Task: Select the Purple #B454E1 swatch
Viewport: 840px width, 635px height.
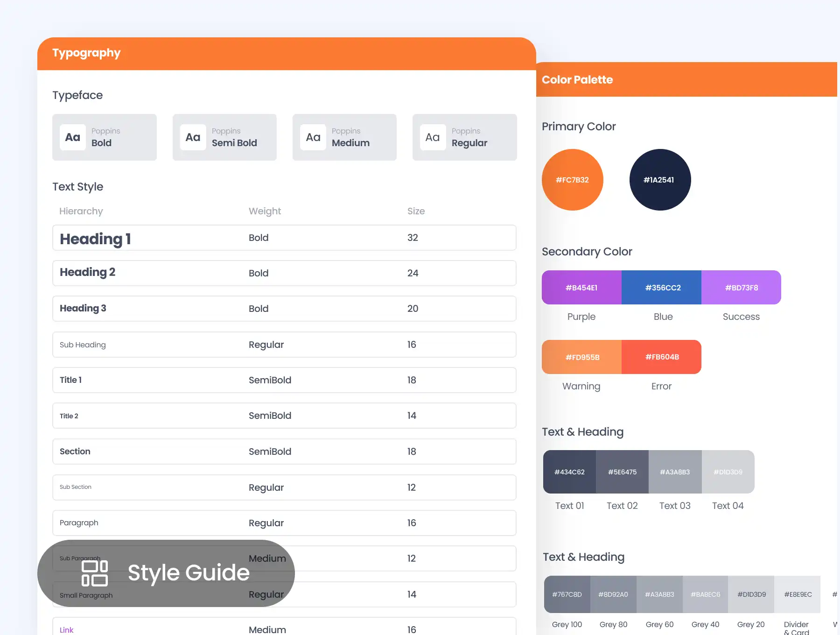Action: point(581,287)
